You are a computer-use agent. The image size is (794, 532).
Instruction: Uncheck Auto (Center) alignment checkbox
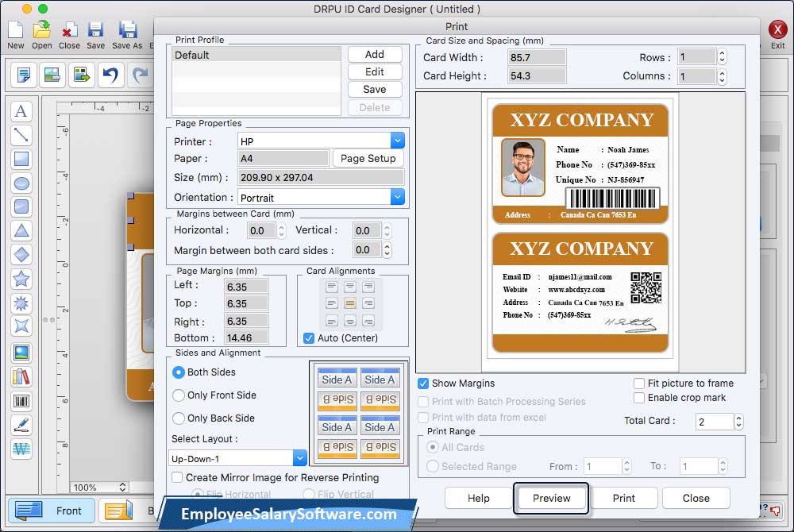pos(308,338)
